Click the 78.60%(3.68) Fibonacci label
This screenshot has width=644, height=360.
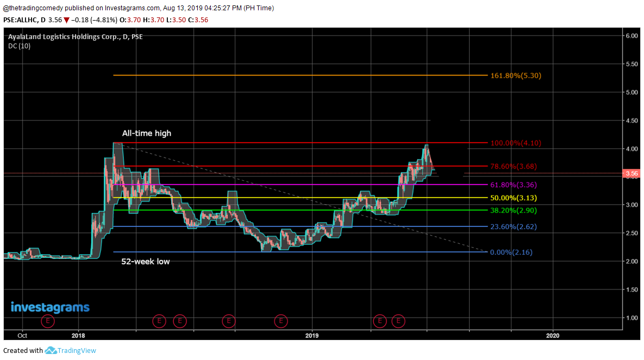point(514,167)
